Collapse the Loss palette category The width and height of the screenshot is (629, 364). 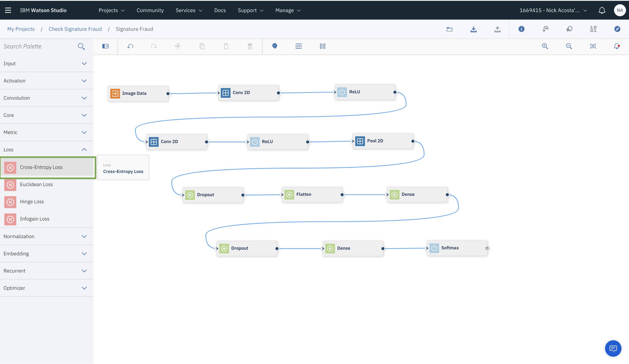click(x=47, y=150)
